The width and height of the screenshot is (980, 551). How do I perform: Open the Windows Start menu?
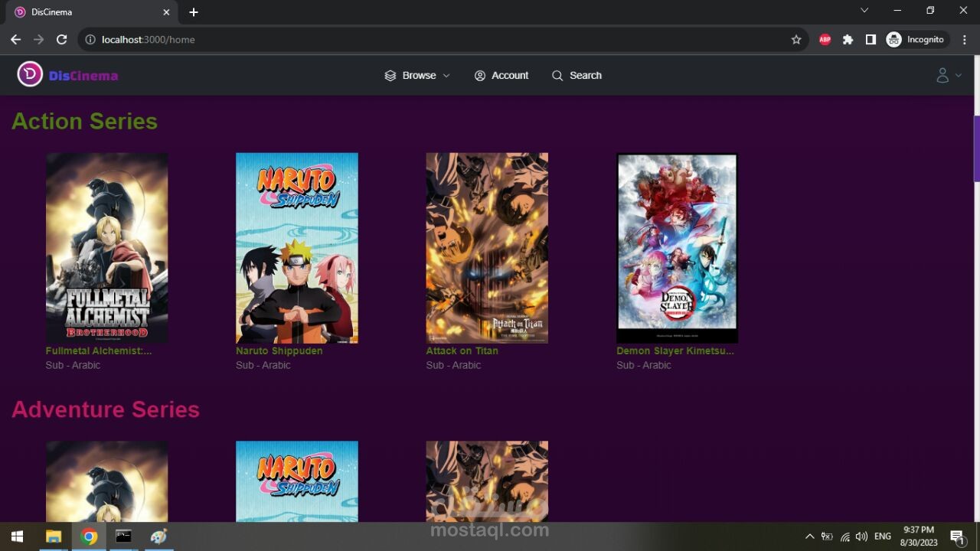[x=17, y=536]
